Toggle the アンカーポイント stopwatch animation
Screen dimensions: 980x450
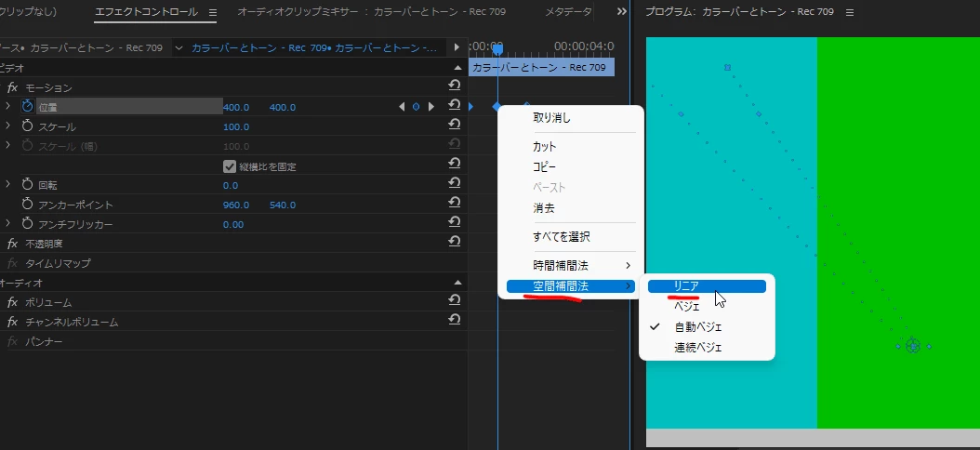(x=27, y=204)
